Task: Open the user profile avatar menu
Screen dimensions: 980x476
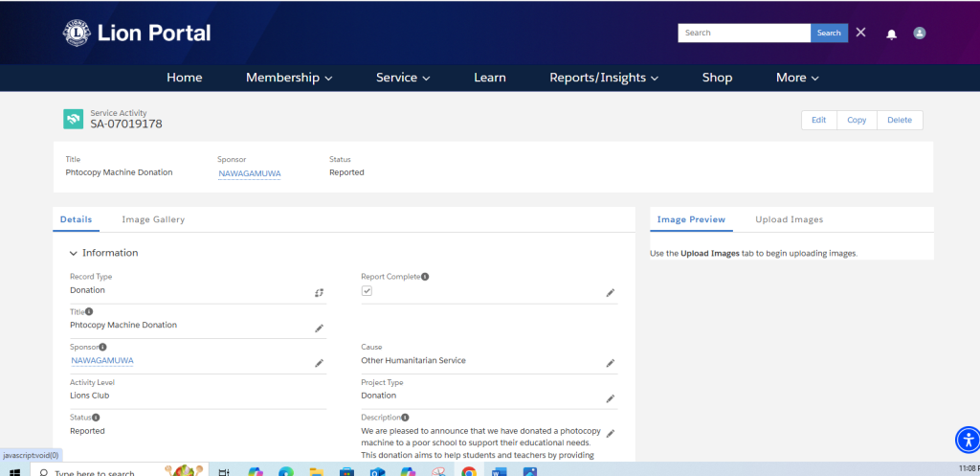Action: coord(919,34)
